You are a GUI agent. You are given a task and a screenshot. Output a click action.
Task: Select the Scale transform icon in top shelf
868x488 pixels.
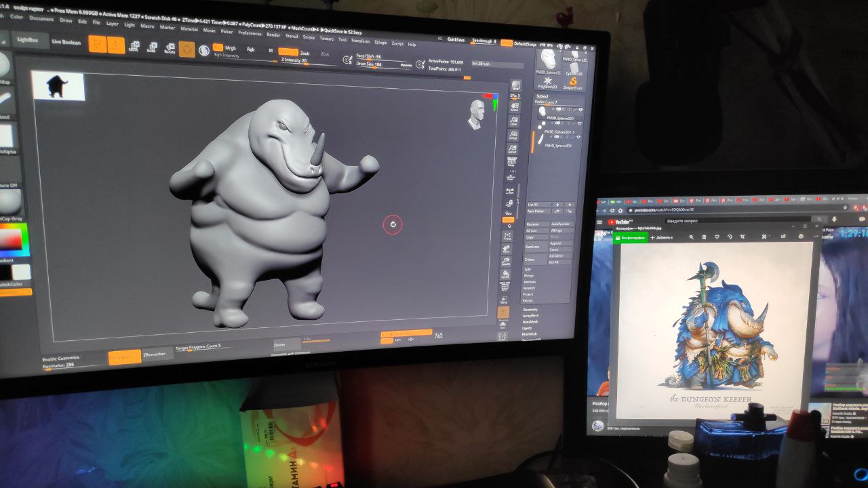pos(151,48)
